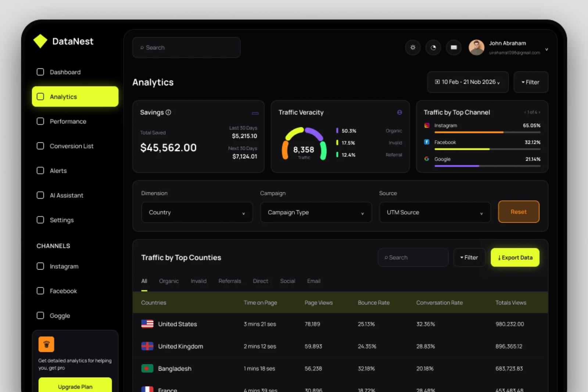The width and height of the screenshot is (588, 392).
Task: Open the mail envelope icon
Action: pos(454,47)
